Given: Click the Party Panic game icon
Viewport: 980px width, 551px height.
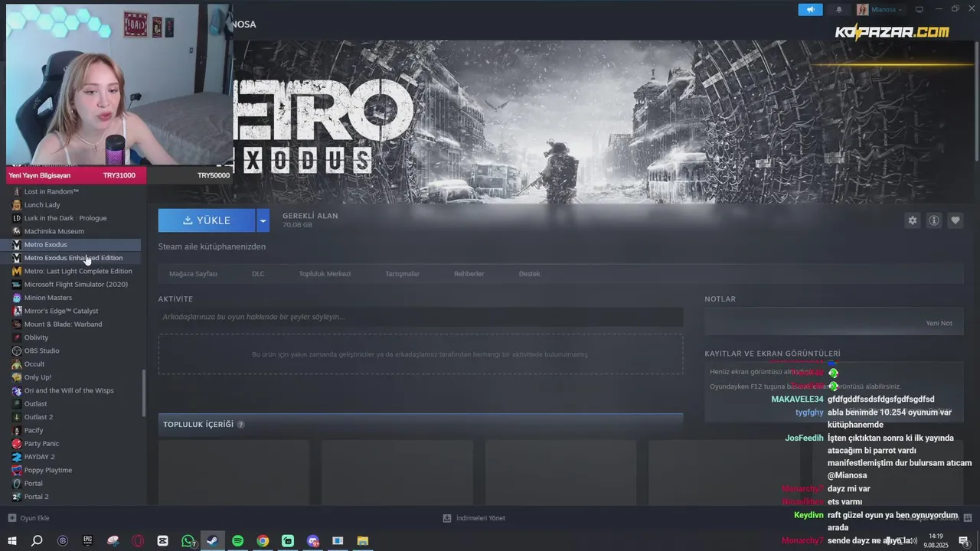Looking at the screenshot, I should point(17,443).
